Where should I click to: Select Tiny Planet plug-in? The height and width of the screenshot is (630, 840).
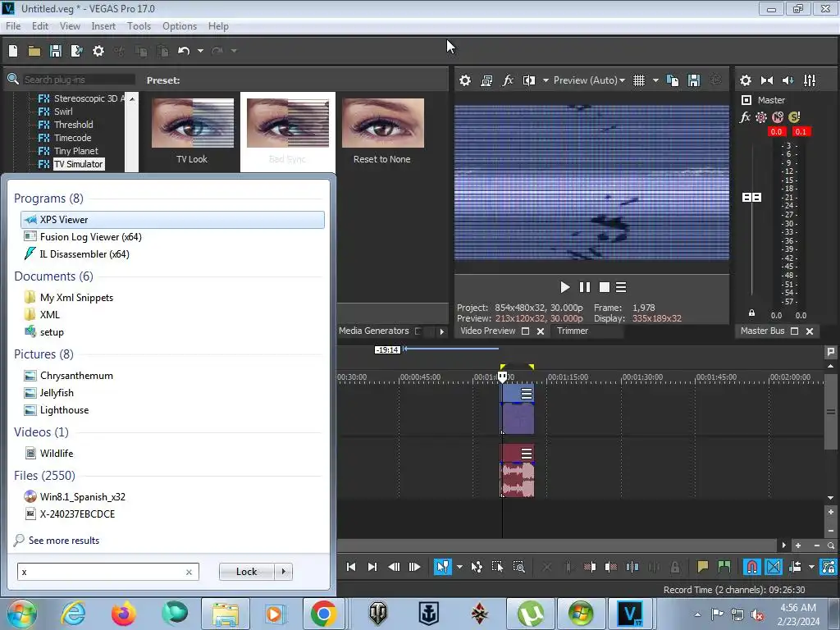point(76,151)
